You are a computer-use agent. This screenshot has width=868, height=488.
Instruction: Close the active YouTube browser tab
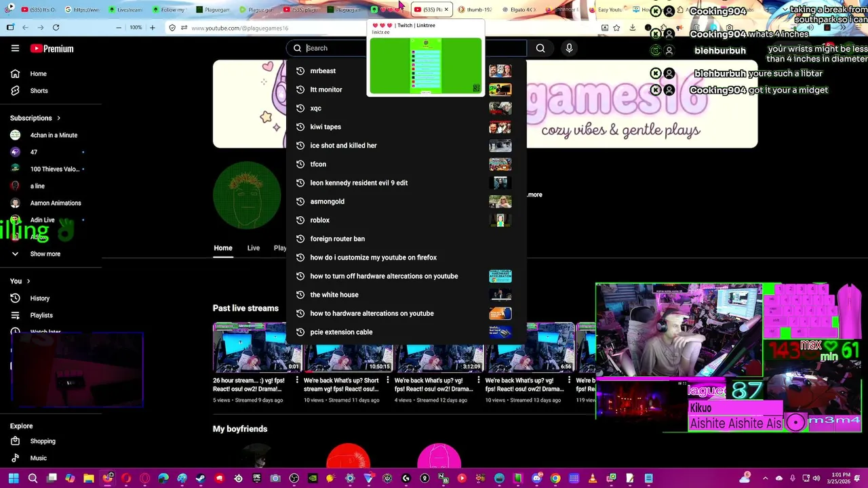click(446, 9)
